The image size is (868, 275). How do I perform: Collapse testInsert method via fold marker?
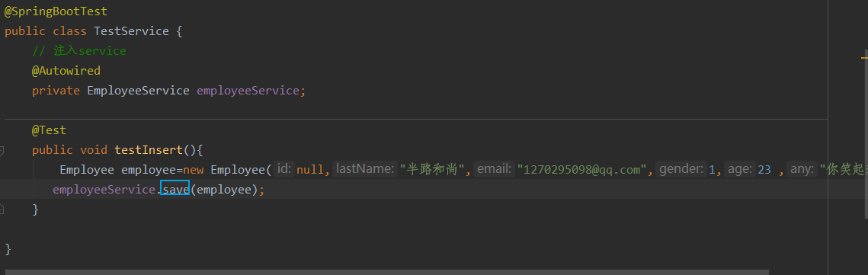(2, 151)
